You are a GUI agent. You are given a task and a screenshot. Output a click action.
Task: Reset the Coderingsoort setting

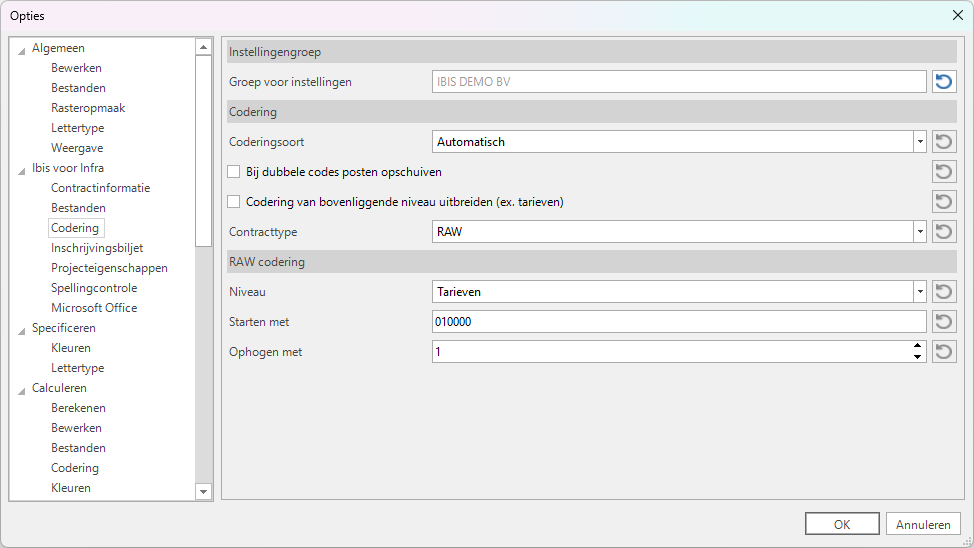pos(944,142)
